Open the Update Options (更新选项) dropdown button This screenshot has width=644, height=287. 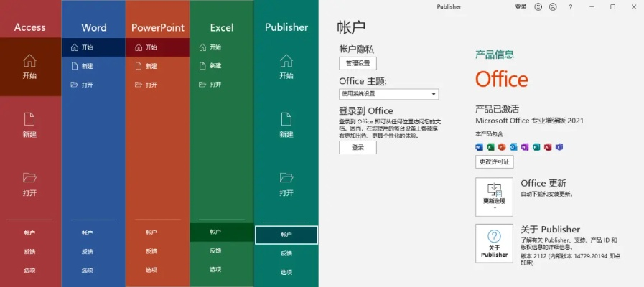494,197
